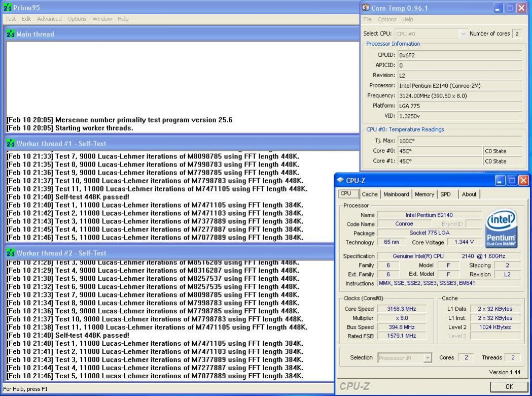This screenshot has width=532, height=396.
Task: Switch to the Cache tab in CPU-Z
Action: [370, 194]
